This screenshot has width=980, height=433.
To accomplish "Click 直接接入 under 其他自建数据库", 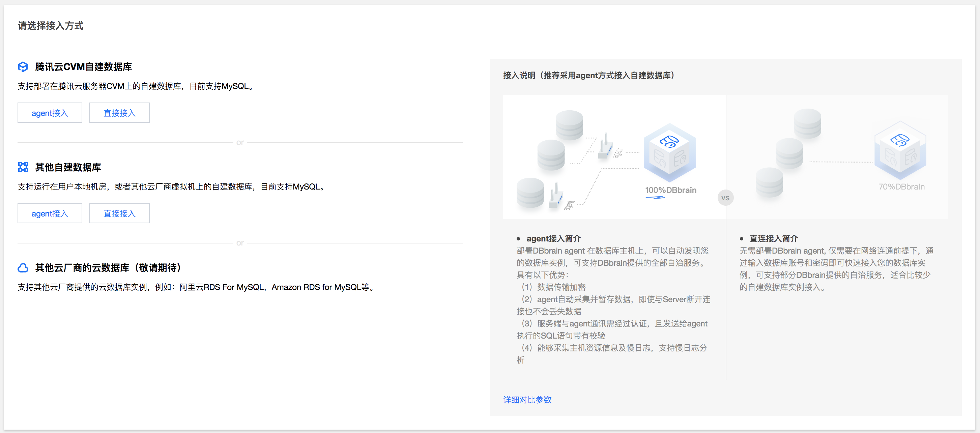I will (x=119, y=213).
